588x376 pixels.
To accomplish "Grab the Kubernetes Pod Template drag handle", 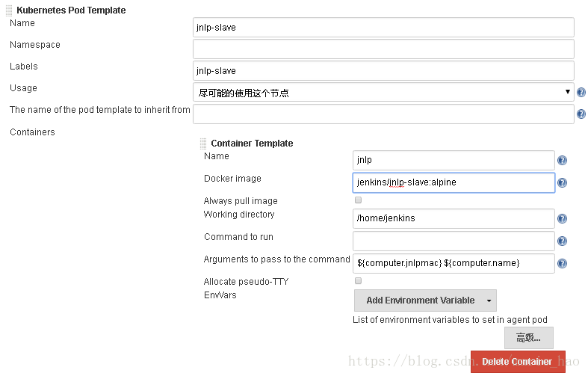I will point(9,10).
